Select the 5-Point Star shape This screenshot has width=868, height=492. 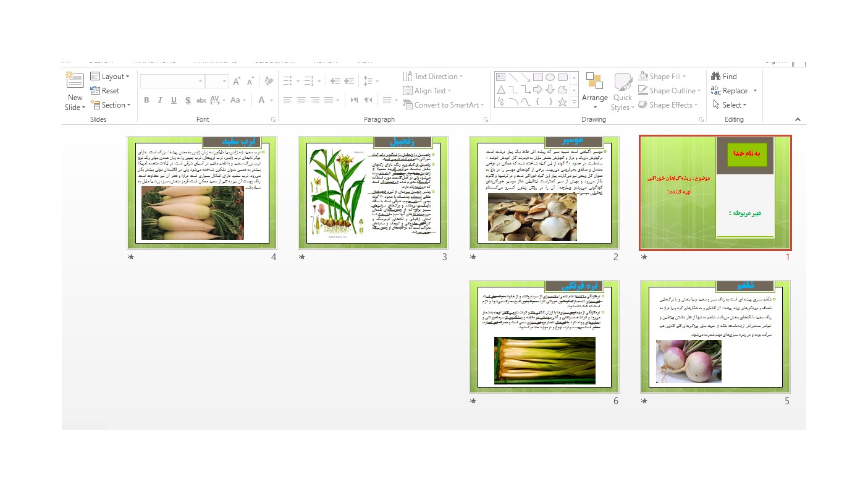[x=562, y=102]
